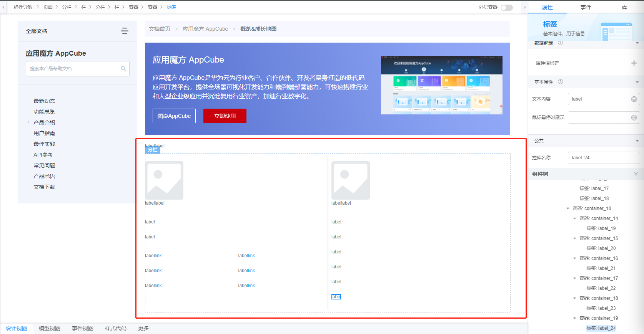
Task: Click the AppCube banner preview screenshot
Action: click(x=442, y=85)
